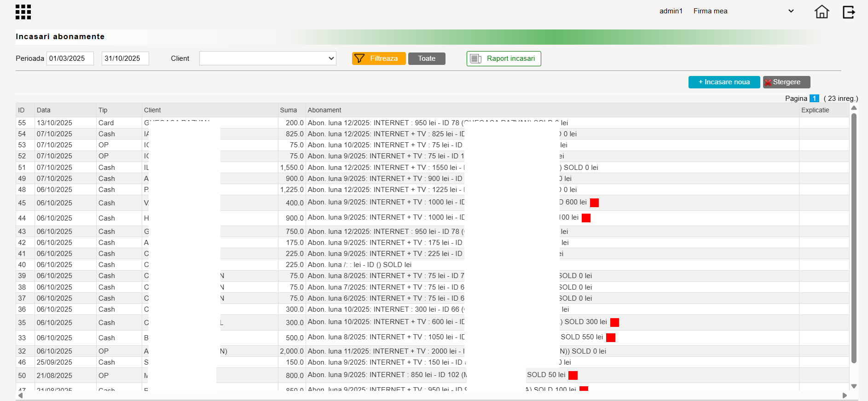868x401 pixels.
Task: Click red square on row ID 44
Action: click(x=586, y=218)
